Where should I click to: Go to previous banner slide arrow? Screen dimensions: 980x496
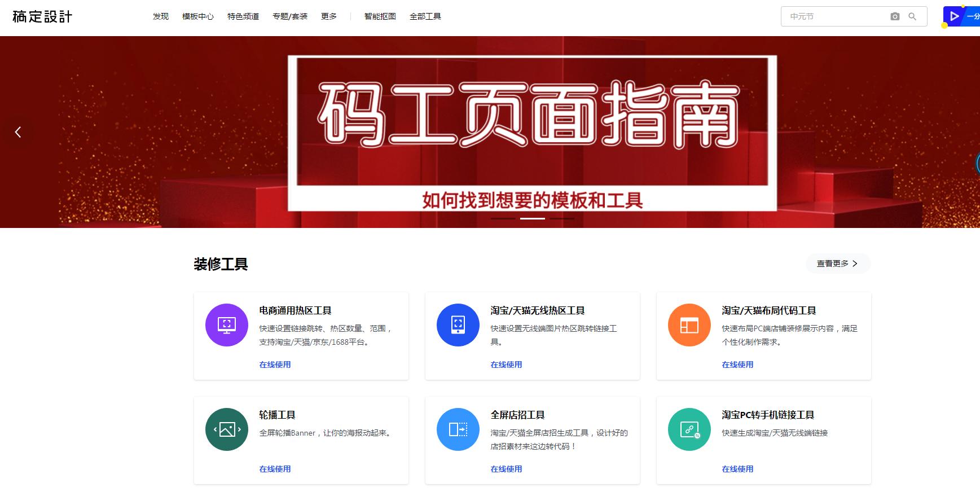pos(18,132)
